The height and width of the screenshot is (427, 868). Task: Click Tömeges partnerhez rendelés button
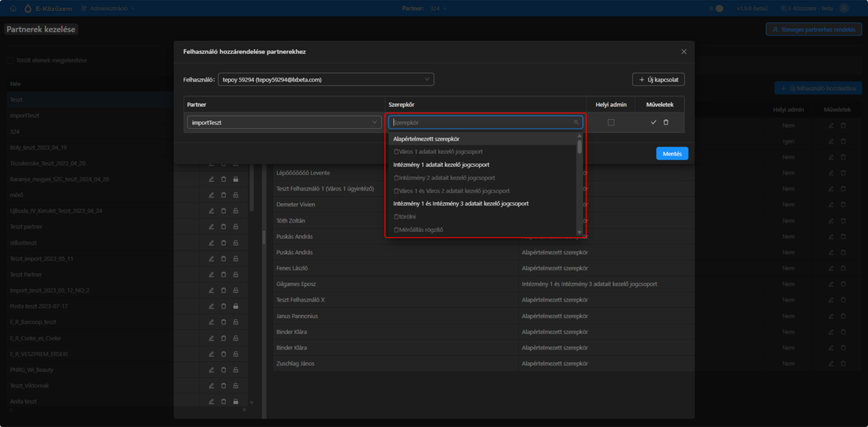(x=813, y=29)
